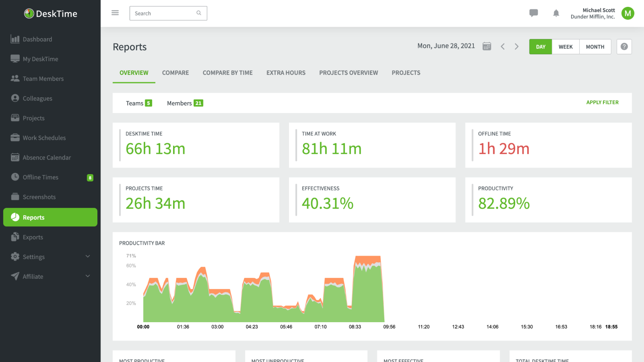Image resolution: width=644 pixels, height=362 pixels.
Task: Open the notifications bell
Action: click(556, 13)
